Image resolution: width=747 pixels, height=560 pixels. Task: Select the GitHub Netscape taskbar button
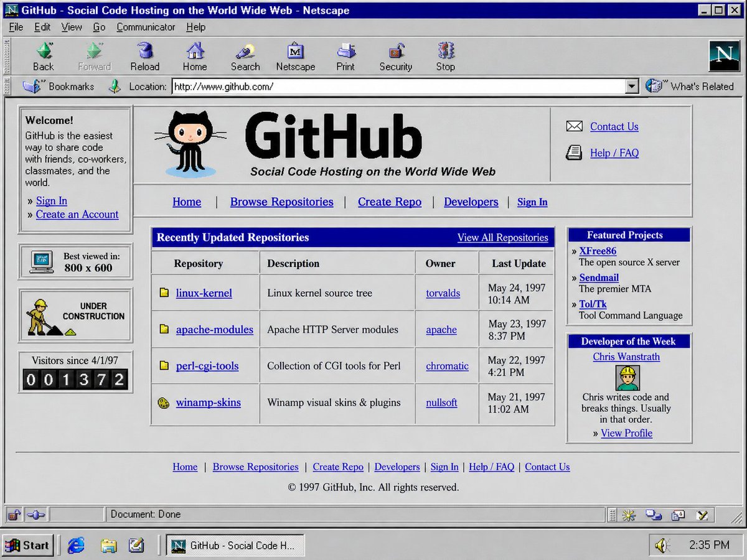coord(235,545)
